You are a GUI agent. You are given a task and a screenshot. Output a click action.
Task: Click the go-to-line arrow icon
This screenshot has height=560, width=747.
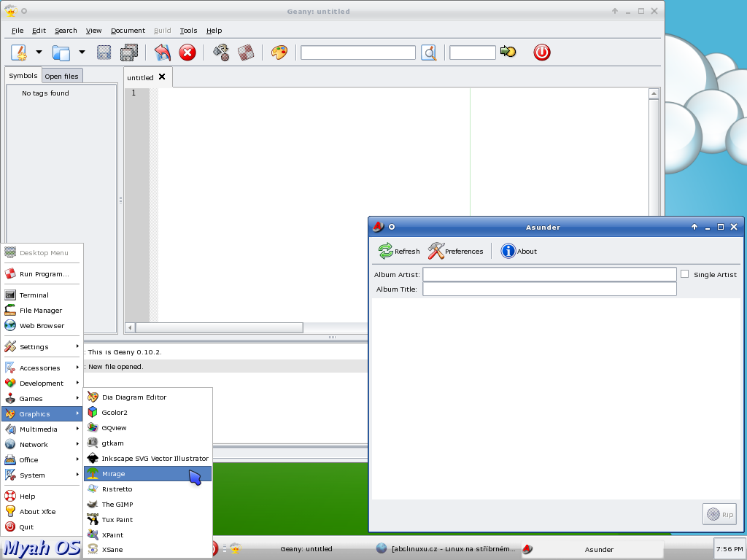(x=508, y=52)
